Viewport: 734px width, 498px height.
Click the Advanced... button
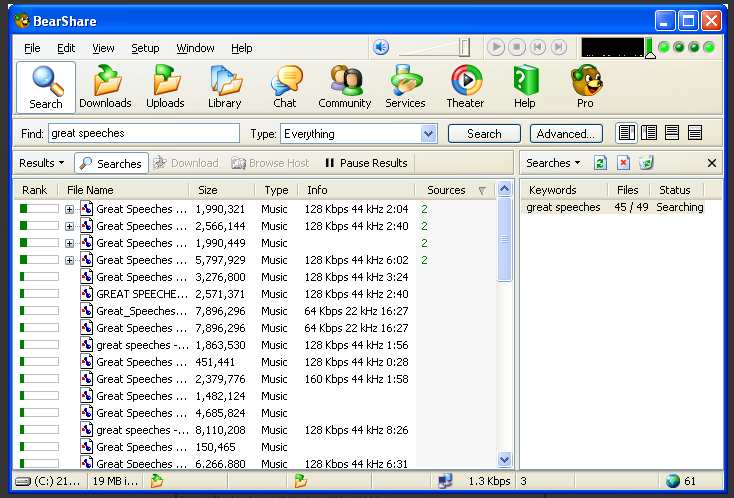click(566, 134)
